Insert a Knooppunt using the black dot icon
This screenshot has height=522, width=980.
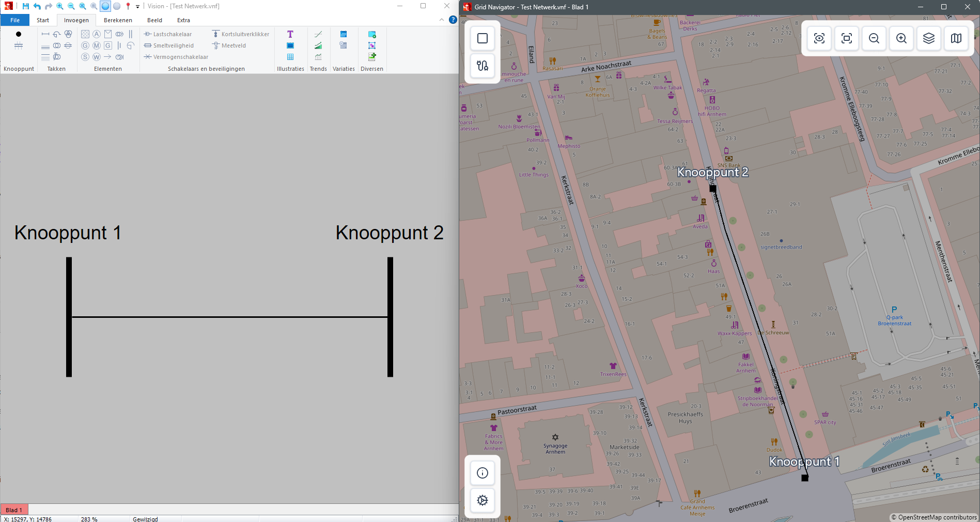click(19, 34)
